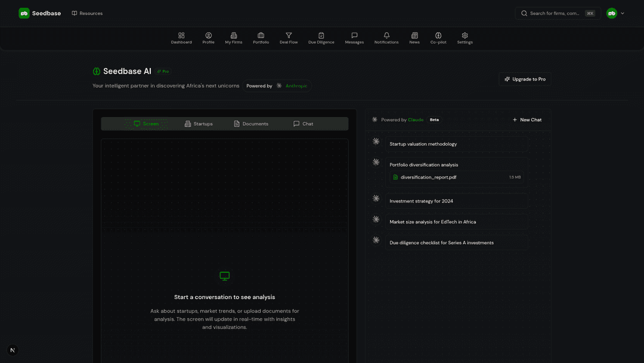The image size is (644, 363).
Task: Click the Deal Flow funnel icon
Action: (289, 38)
